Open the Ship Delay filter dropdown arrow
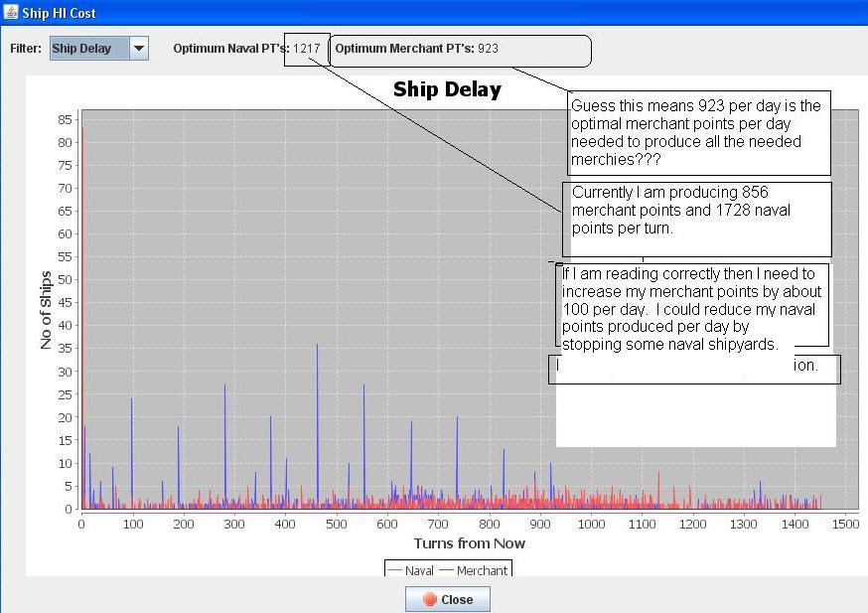The width and height of the screenshot is (868, 613). 139,48
